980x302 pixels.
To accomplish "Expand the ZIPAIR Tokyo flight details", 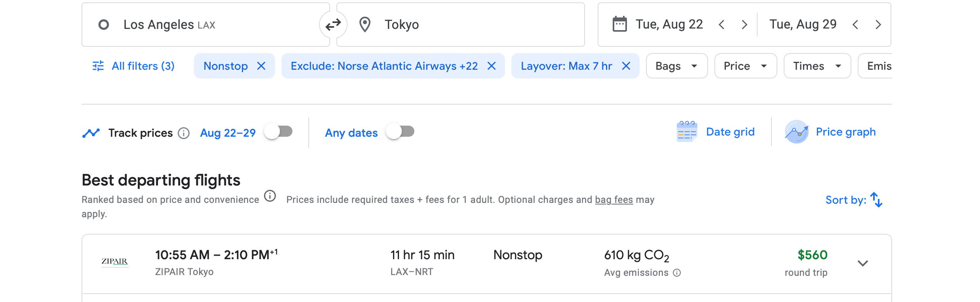I will pos(863,264).
